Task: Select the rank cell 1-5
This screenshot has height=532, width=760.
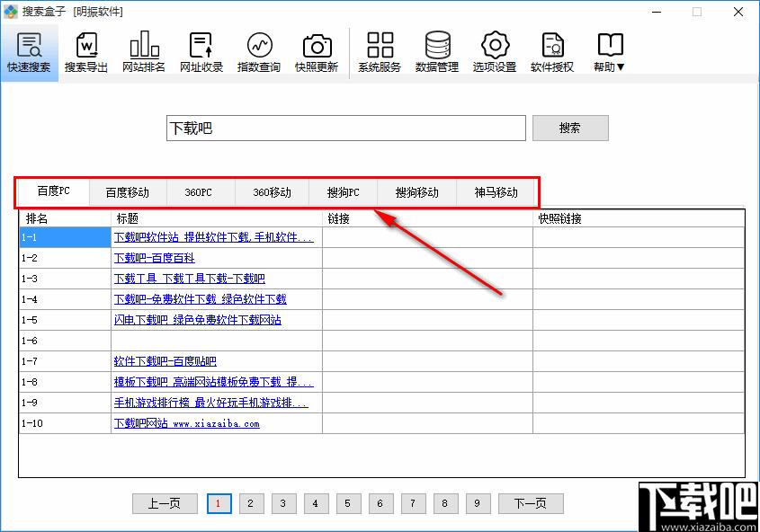Action: (x=65, y=320)
